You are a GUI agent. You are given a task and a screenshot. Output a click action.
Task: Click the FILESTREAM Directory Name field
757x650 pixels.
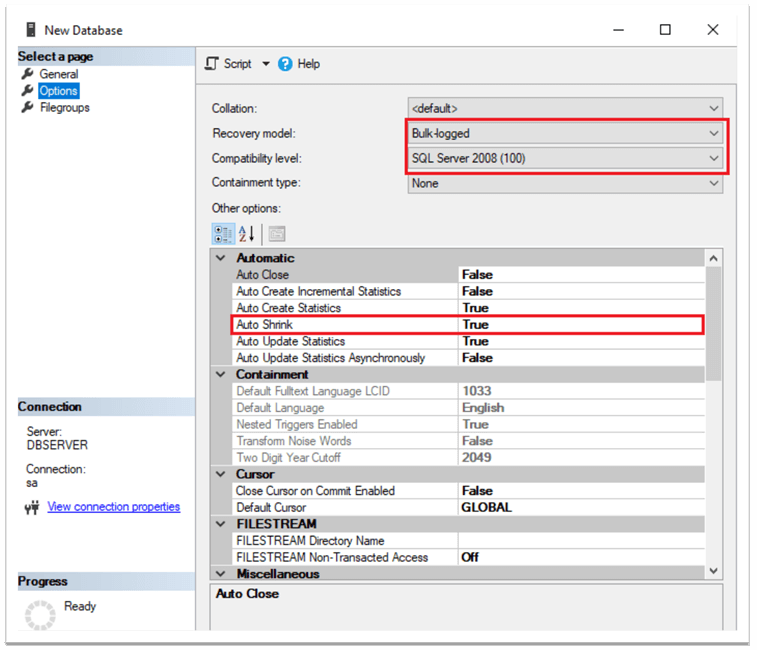click(581, 541)
